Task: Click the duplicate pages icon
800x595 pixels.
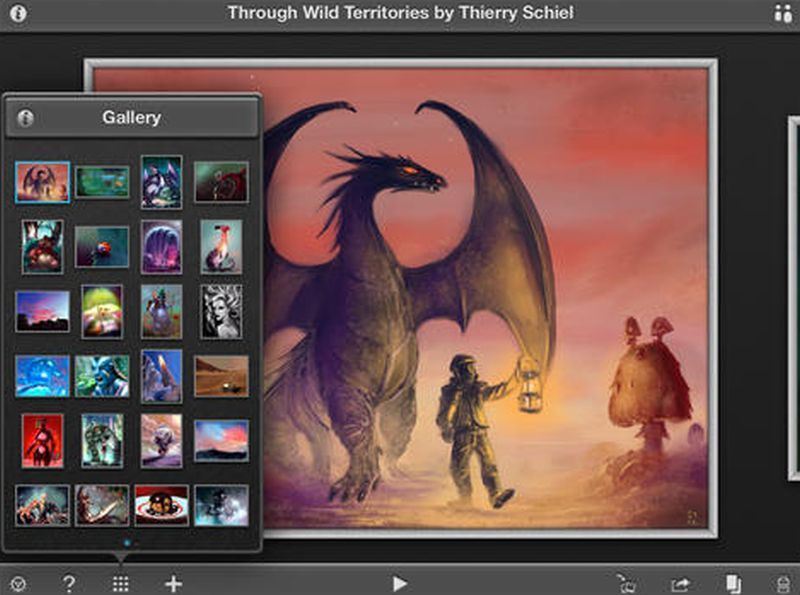Action: (x=733, y=584)
